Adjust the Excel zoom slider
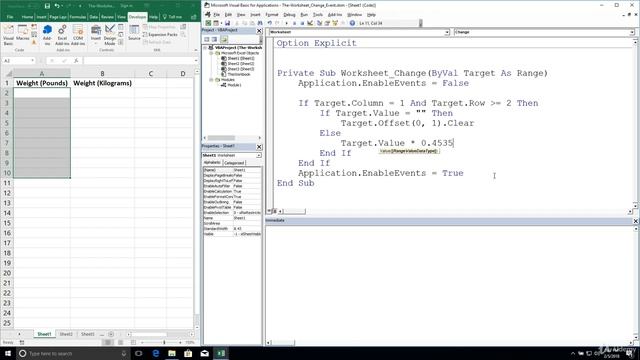Image resolution: width=640 pixels, height=360 pixels. [164, 342]
